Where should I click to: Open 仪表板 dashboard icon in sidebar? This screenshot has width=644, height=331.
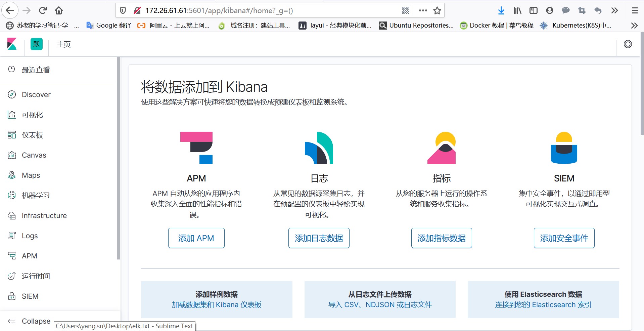coord(12,135)
